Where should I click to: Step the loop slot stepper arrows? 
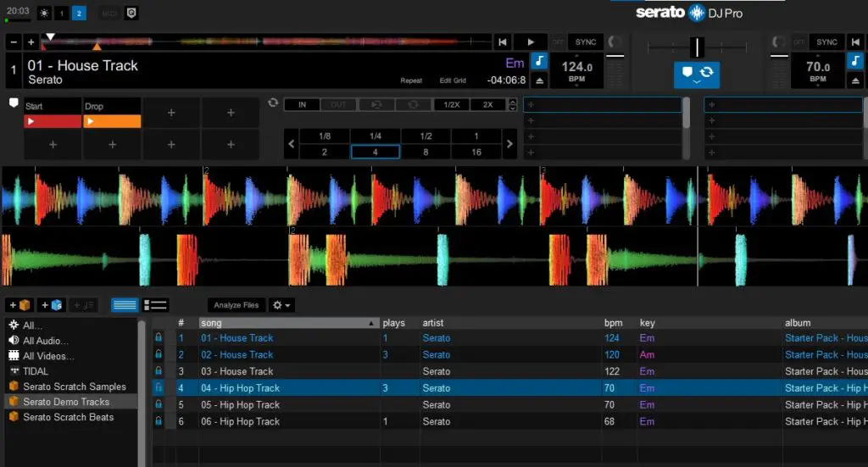tap(513, 104)
